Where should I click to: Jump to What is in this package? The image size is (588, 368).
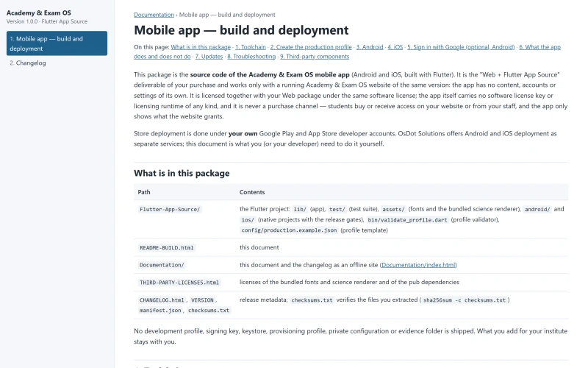coord(201,47)
